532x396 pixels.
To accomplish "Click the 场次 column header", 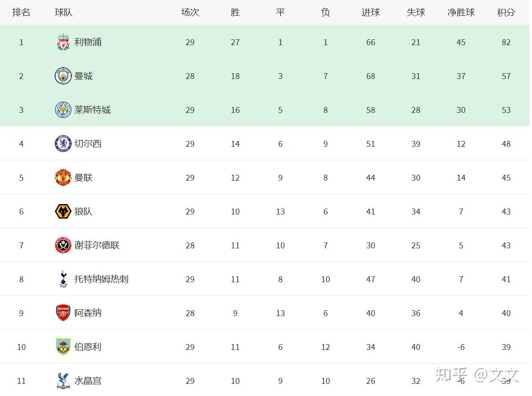I will click(190, 13).
